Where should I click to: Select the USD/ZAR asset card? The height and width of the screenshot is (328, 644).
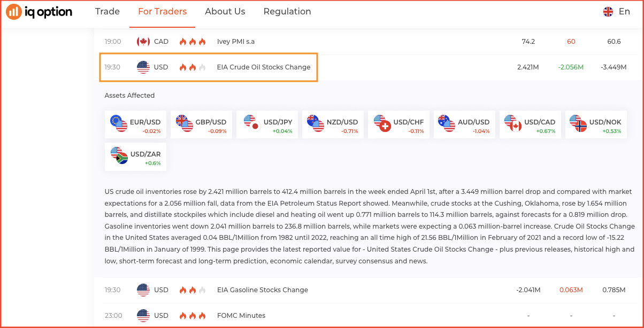tap(135, 157)
